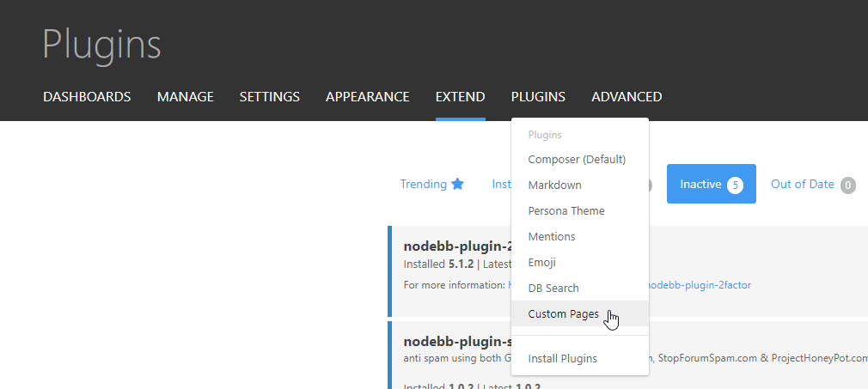The width and height of the screenshot is (868, 389).
Task: Switch to the Inactive plugins tab
Action: 711,184
